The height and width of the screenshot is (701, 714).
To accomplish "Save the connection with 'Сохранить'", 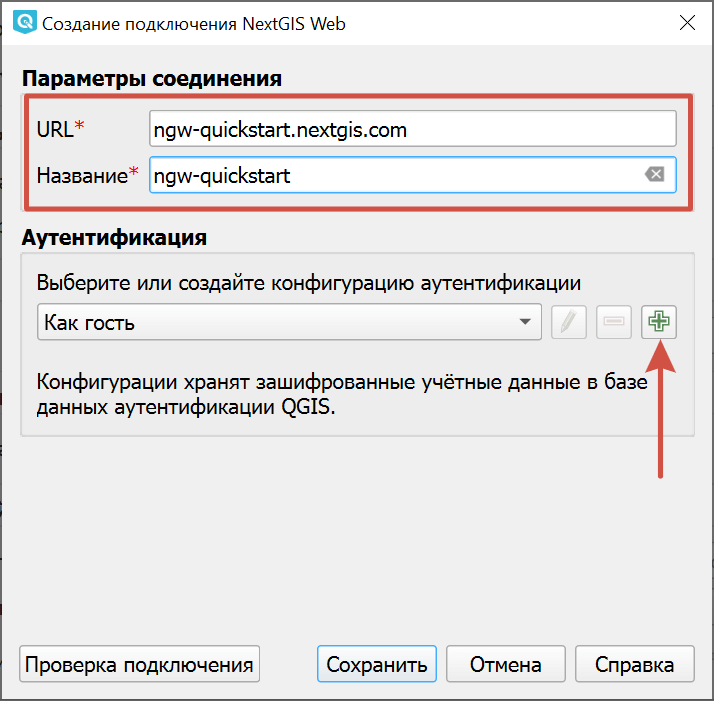I will pyautogui.click(x=377, y=664).
